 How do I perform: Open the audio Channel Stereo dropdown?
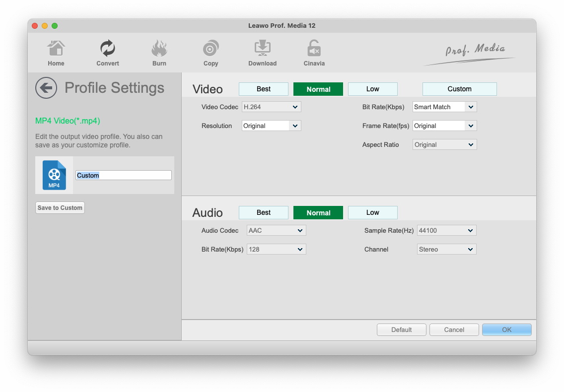(x=446, y=250)
